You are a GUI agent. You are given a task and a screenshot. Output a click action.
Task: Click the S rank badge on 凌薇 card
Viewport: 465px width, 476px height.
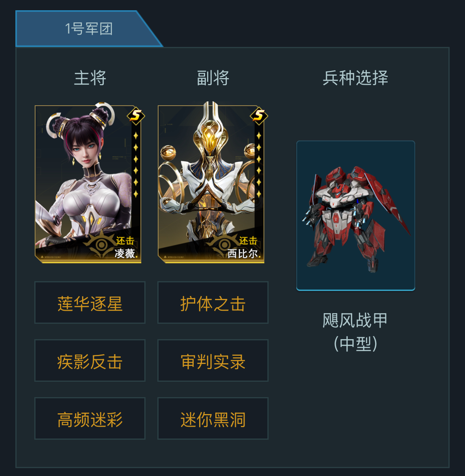(136, 116)
